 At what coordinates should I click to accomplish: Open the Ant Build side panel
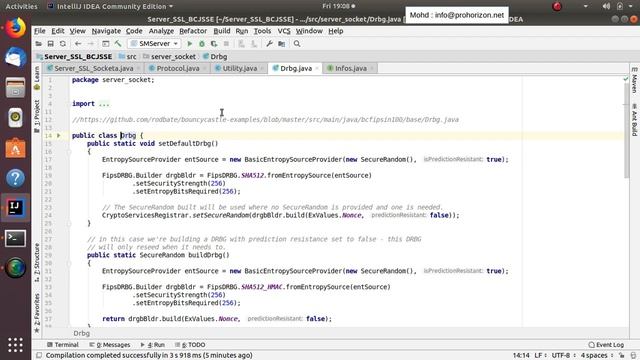click(634, 120)
